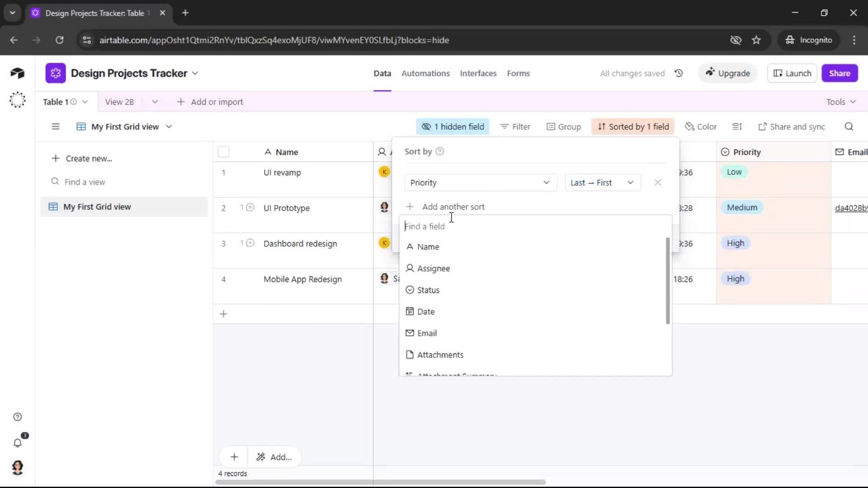Image resolution: width=868 pixels, height=488 pixels.
Task: Open Chrome three-dot menu
Action: 854,40
